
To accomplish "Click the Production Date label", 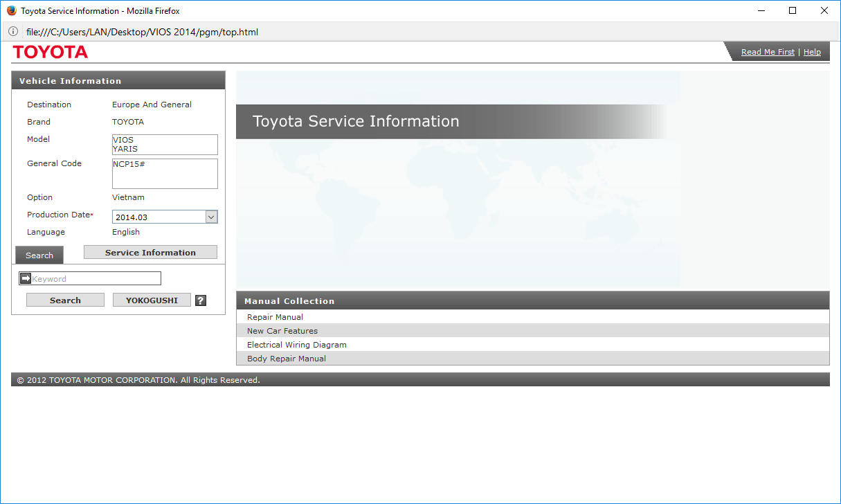I will click(x=60, y=215).
